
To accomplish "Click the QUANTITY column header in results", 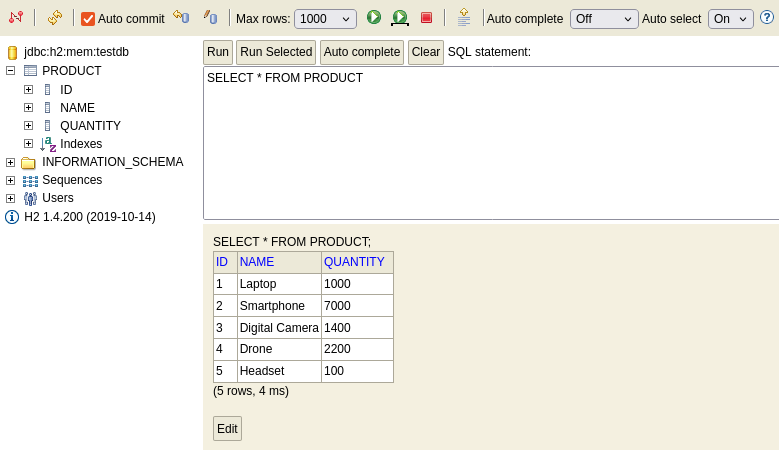I will tap(354, 262).
